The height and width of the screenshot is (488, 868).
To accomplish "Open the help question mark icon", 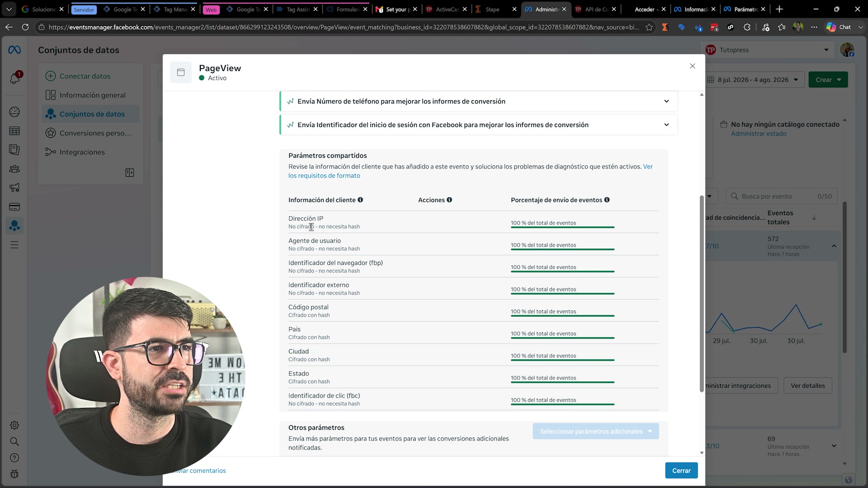I will (x=14, y=458).
